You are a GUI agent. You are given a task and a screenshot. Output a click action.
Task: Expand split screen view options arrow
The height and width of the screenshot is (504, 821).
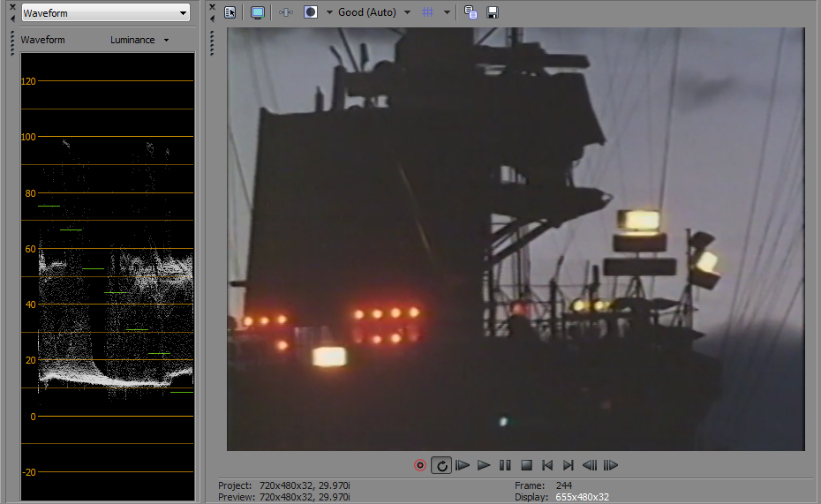click(x=328, y=12)
